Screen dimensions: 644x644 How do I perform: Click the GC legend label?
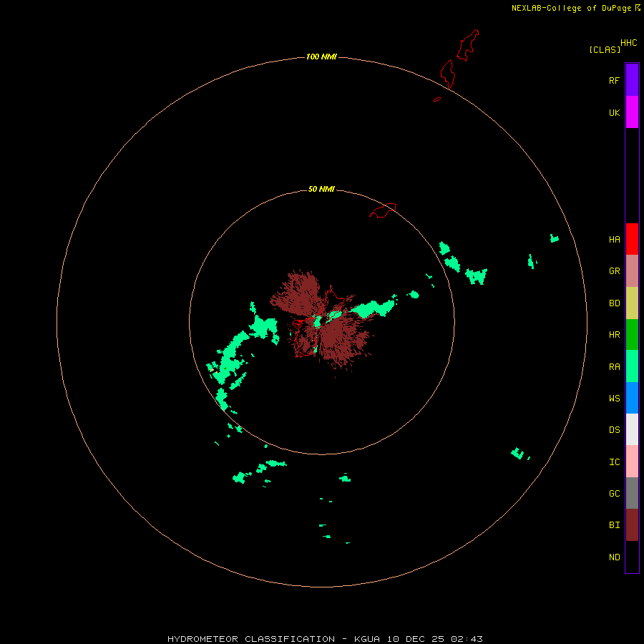(614, 494)
